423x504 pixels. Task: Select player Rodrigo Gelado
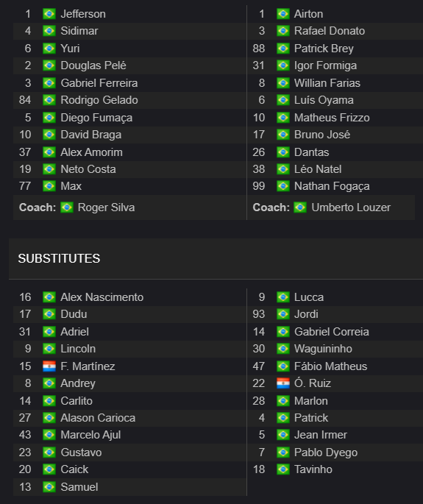pos(99,100)
